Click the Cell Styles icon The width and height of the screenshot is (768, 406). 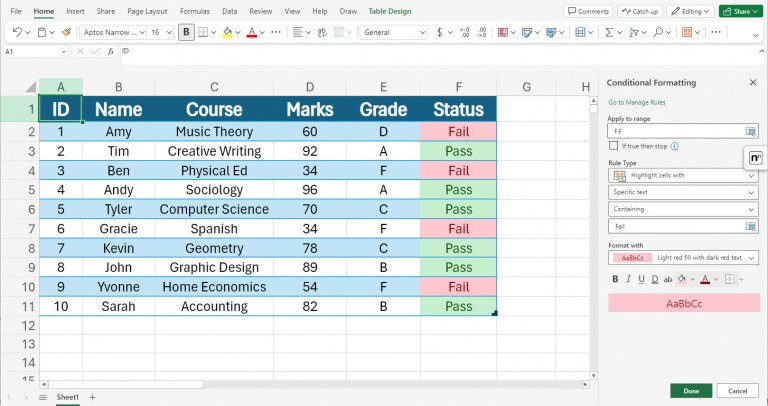click(x=552, y=32)
